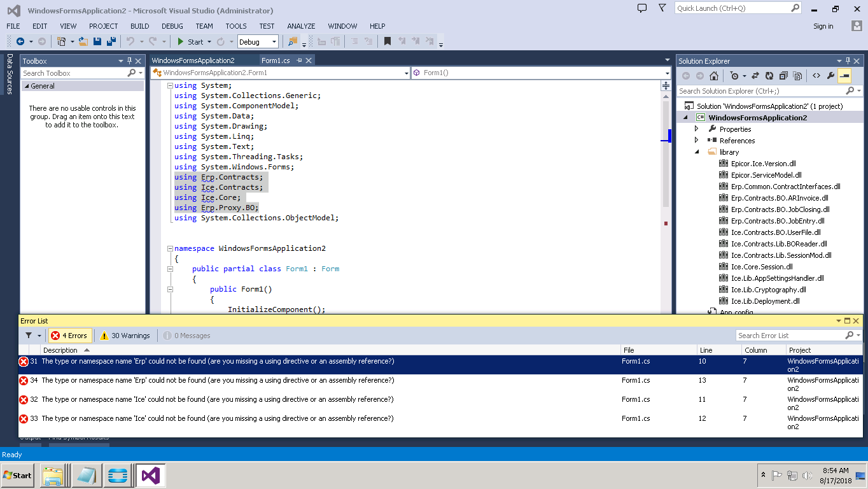
Task: Toggle the pin on Form1.cs tab
Action: (298, 60)
